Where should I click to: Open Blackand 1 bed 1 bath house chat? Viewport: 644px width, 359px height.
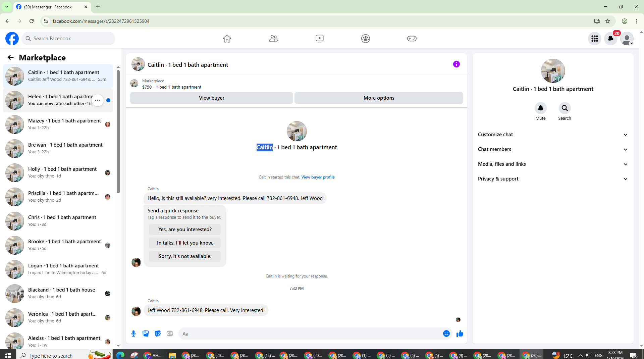click(x=58, y=294)
